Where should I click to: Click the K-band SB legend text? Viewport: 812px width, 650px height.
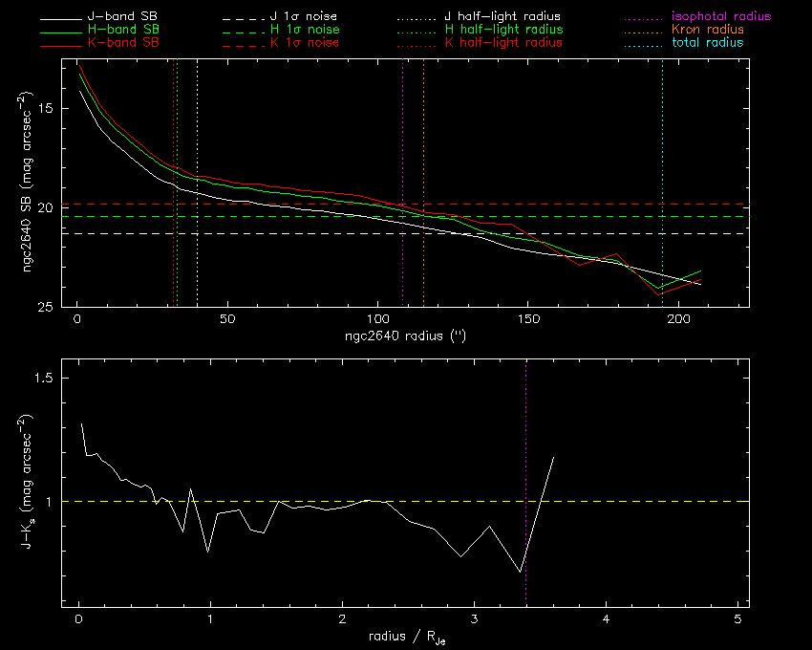(x=123, y=43)
